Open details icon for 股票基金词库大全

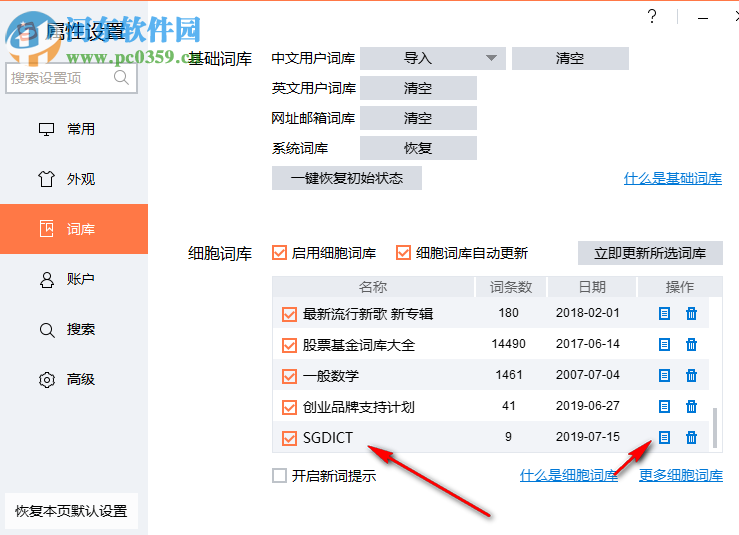[664, 345]
